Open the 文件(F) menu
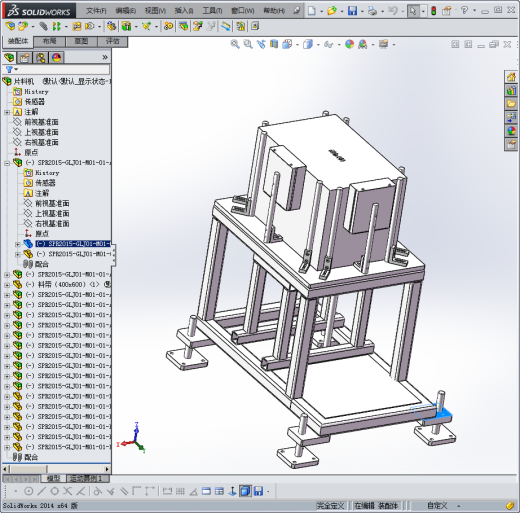This screenshot has width=520, height=513. (96, 11)
